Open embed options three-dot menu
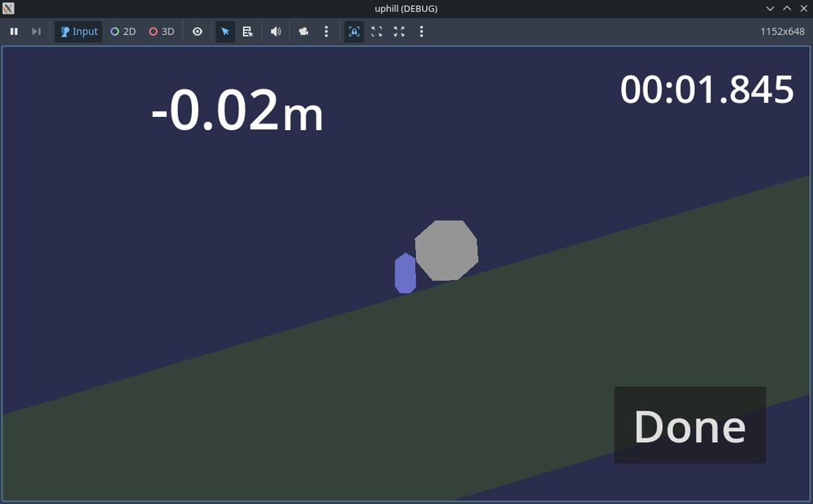 pos(421,32)
